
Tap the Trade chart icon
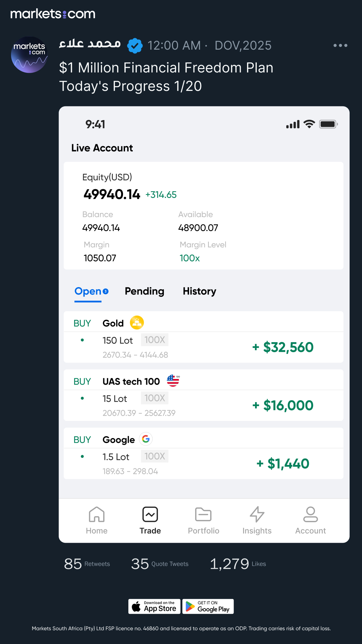(150, 514)
